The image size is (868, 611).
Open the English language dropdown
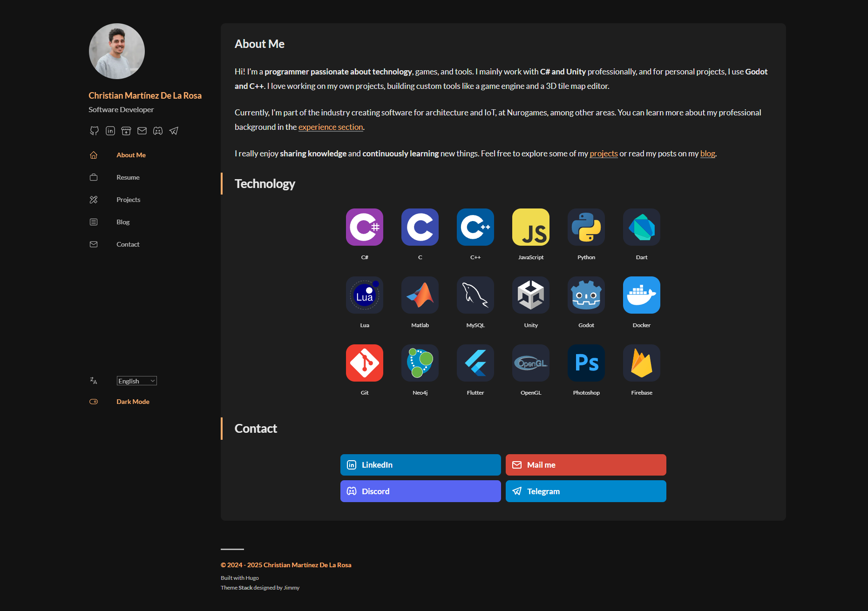(136, 381)
